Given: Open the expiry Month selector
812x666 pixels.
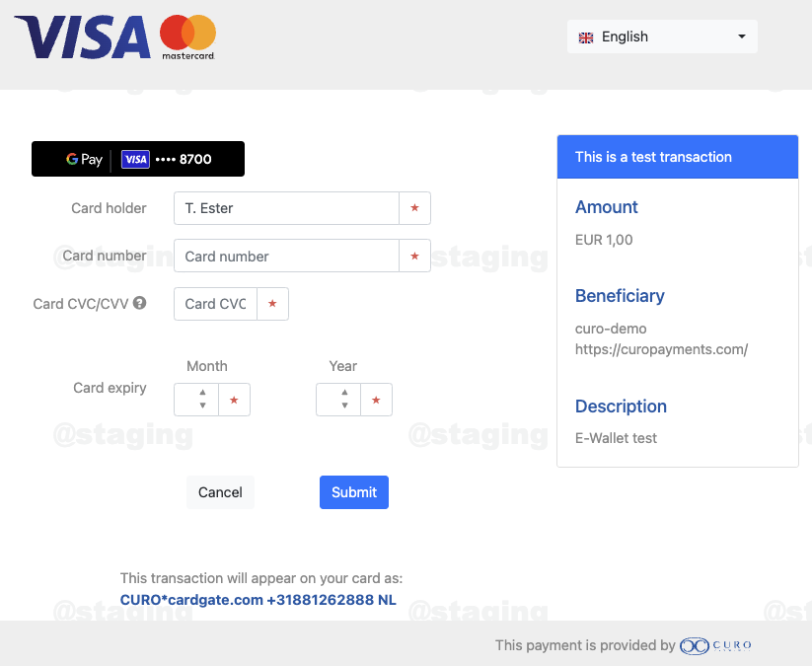Looking at the screenshot, I should 197,400.
